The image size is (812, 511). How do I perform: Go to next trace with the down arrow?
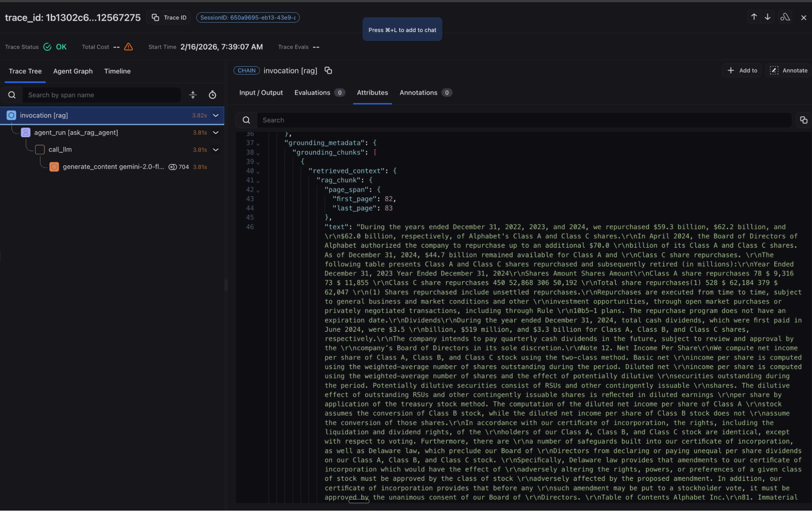coord(767,17)
